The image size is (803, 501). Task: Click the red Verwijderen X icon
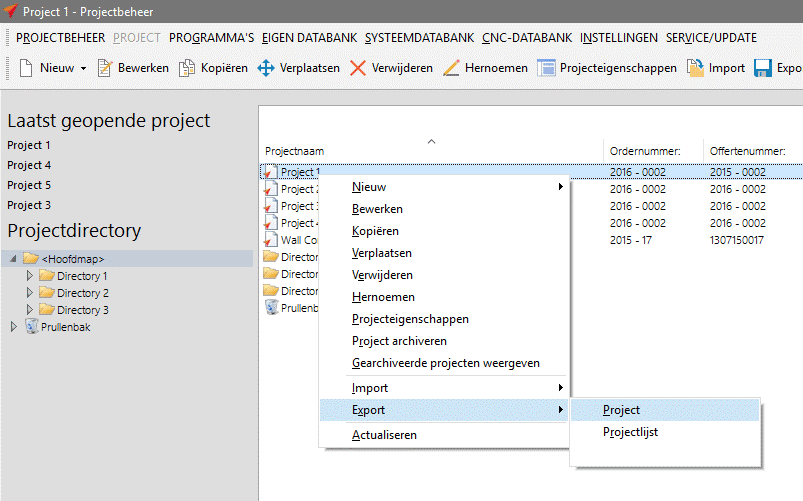point(357,68)
